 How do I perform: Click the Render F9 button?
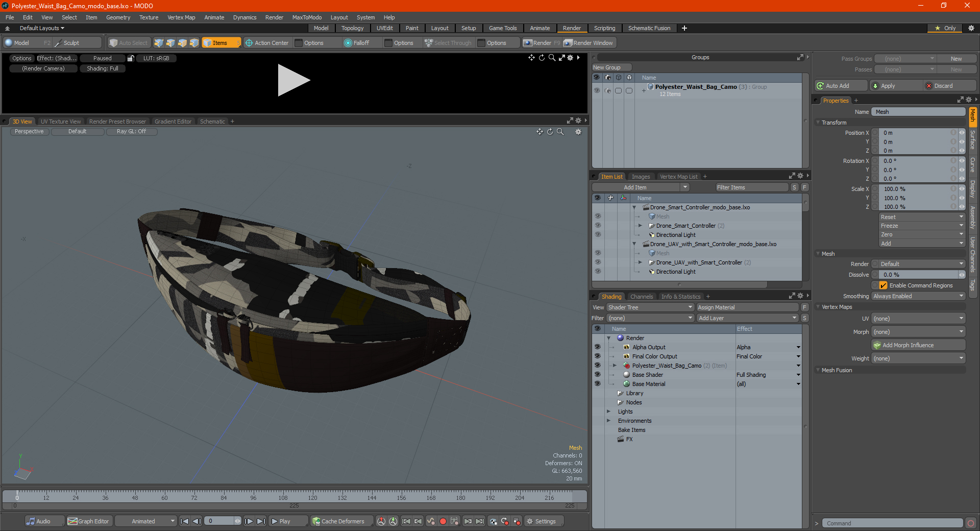point(541,43)
